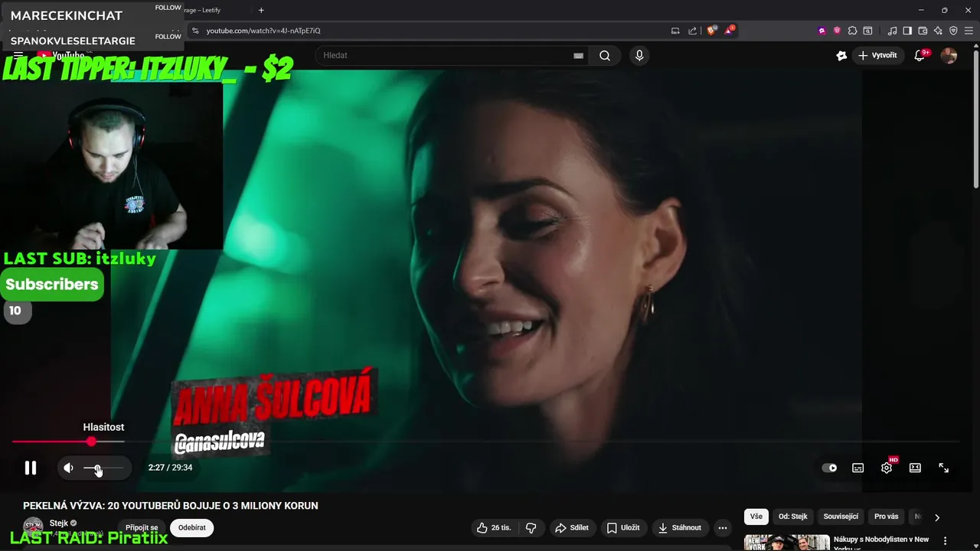
Task: Open the browser extensions puzzle icon
Action: (x=852, y=31)
